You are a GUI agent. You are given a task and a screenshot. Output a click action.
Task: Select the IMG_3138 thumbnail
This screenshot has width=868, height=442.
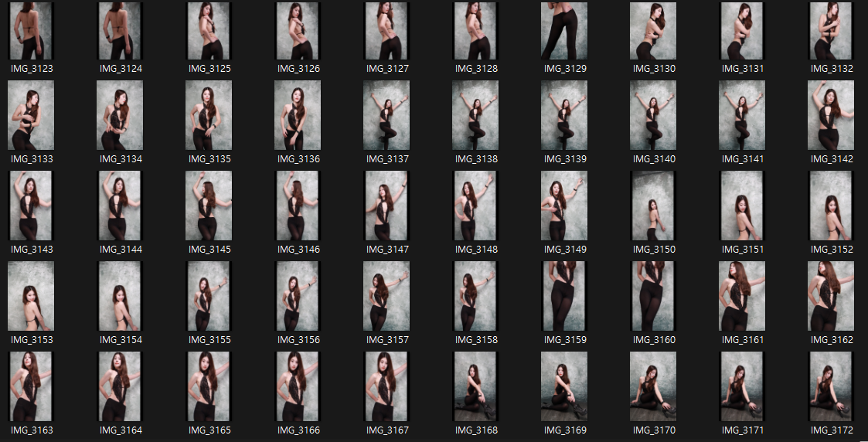(475, 115)
